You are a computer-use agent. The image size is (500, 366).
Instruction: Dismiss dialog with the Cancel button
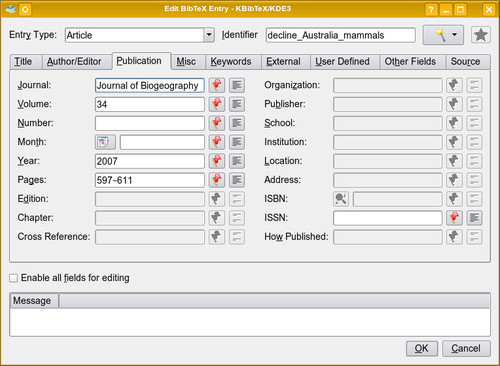[x=466, y=349]
